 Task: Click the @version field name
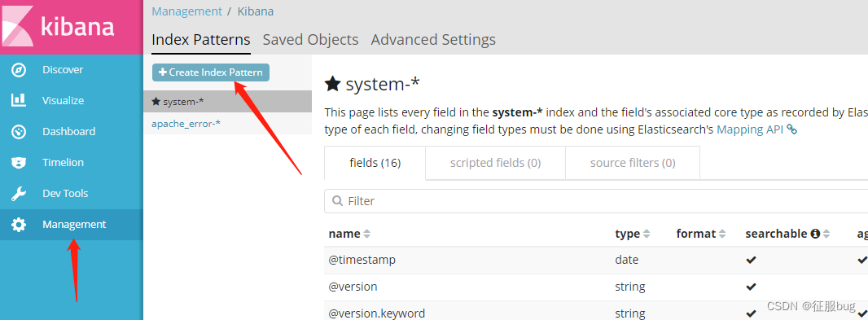(353, 287)
